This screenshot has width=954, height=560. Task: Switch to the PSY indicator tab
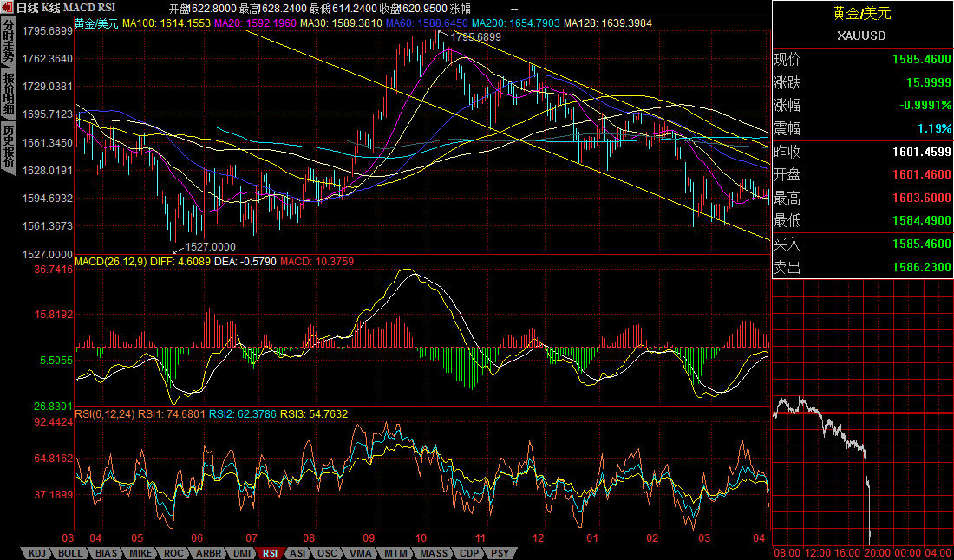[x=500, y=553]
